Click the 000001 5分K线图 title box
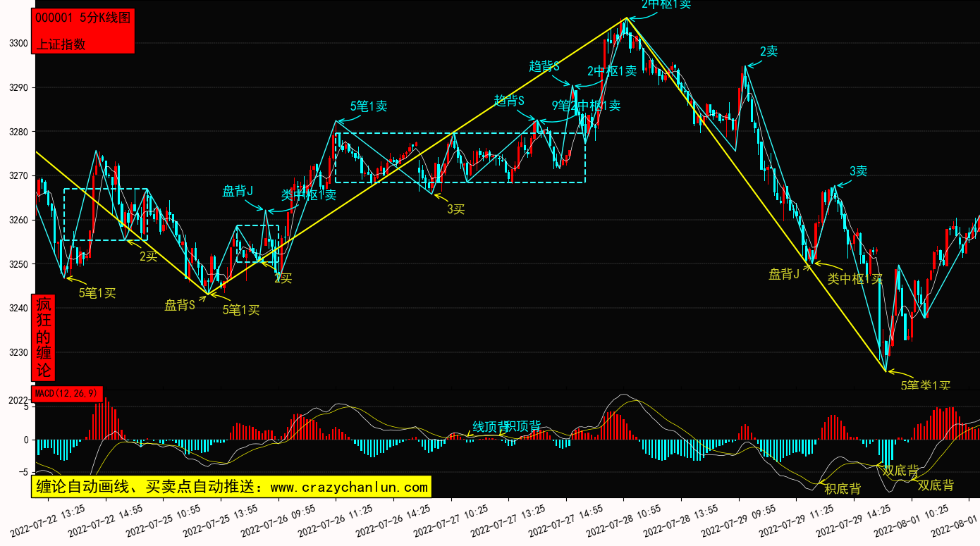980x546 pixels. click(x=82, y=18)
